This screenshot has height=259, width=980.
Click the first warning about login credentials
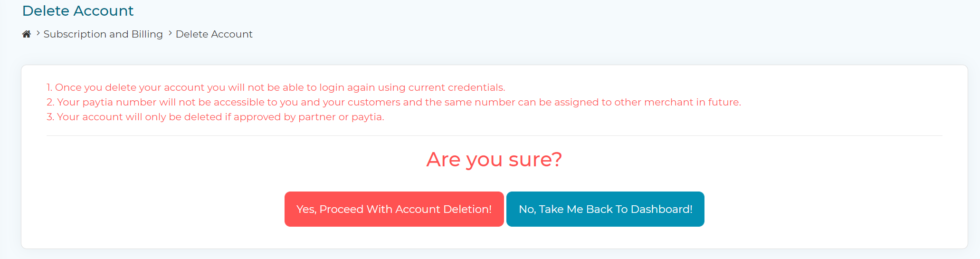coord(276,87)
